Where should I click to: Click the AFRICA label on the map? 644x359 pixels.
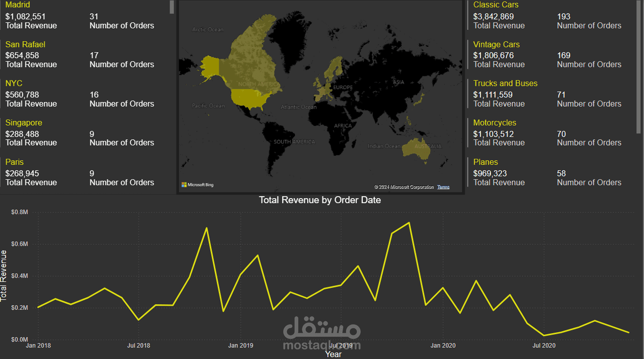pos(343,126)
